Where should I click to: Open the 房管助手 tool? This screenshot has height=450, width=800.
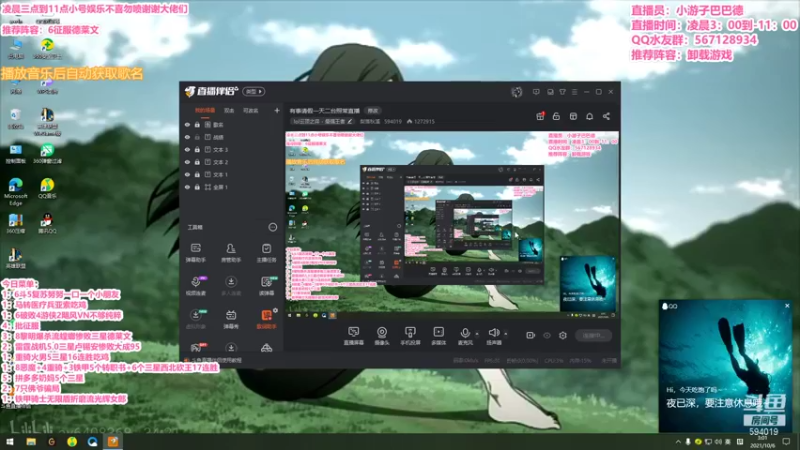point(231,252)
